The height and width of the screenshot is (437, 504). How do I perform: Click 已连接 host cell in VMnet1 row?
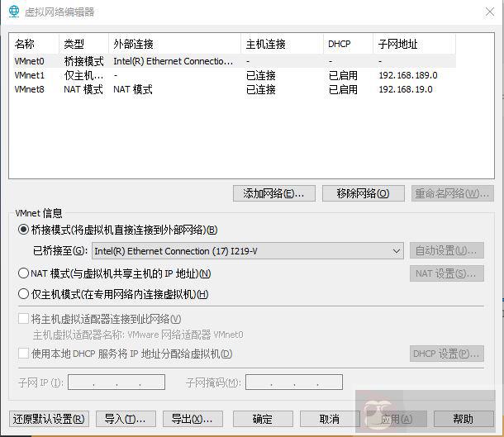[x=261, y=75]
